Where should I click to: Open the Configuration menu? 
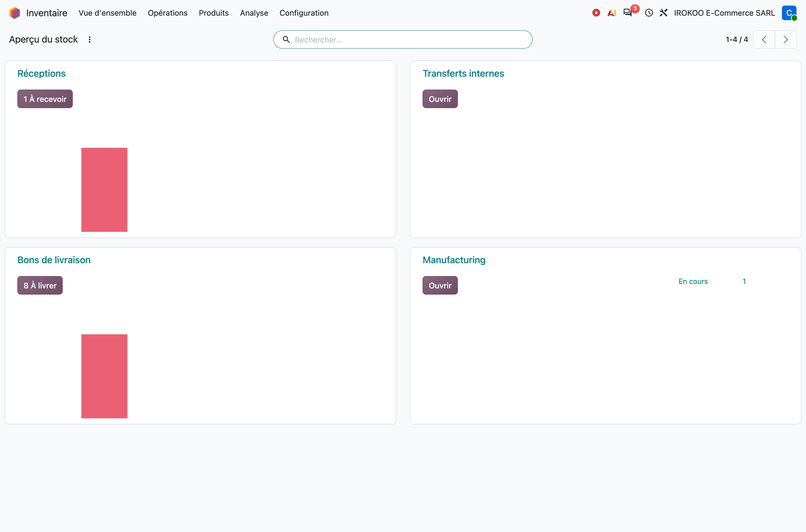[304, 13]
